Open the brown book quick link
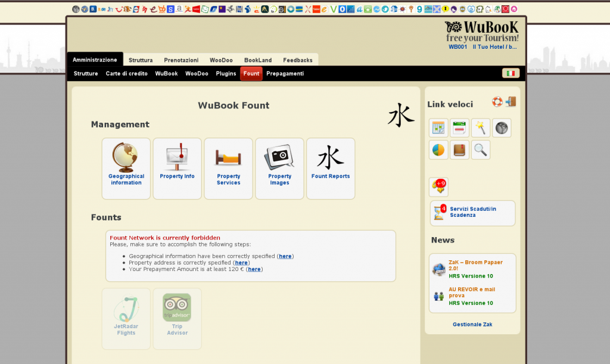This screenshot has height=364, width=610. coord(459,150)
